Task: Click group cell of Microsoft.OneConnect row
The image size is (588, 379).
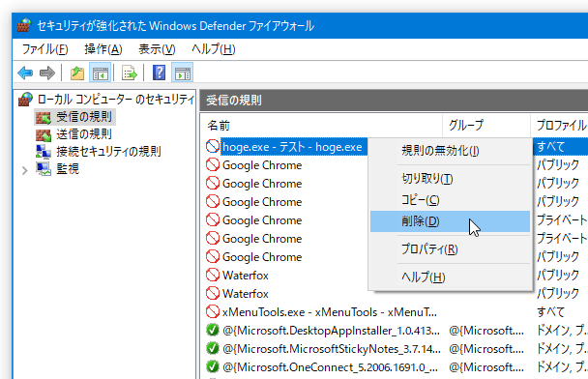Action: tap(486, 367)
